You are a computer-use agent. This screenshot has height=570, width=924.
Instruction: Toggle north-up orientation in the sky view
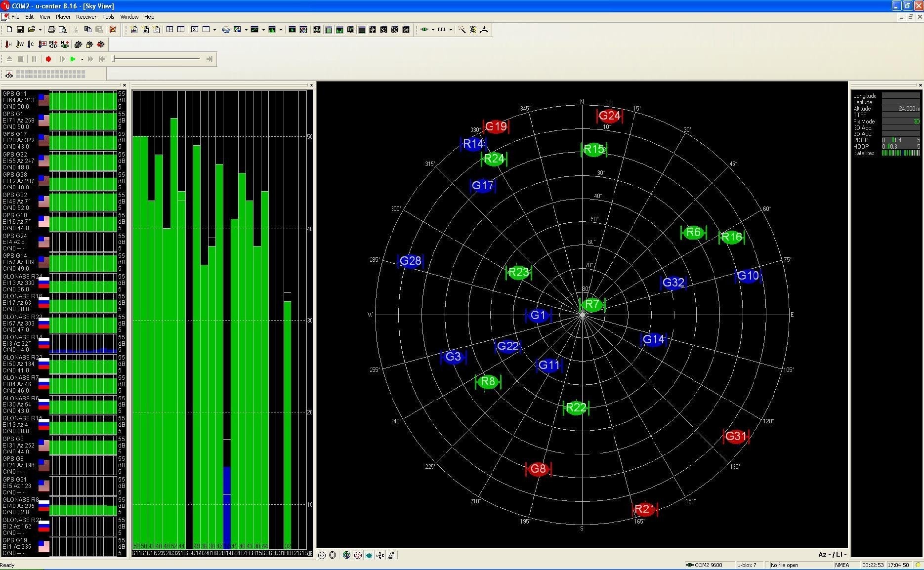click(379, 555)
